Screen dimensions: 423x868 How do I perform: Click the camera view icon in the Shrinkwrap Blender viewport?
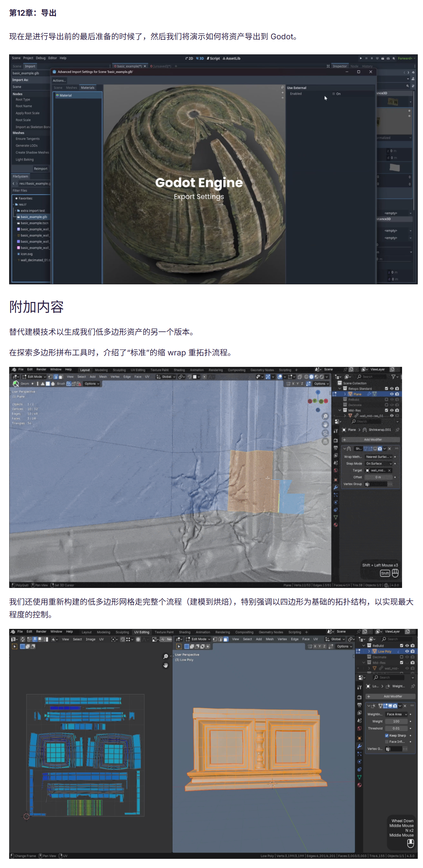coord(325,433)
